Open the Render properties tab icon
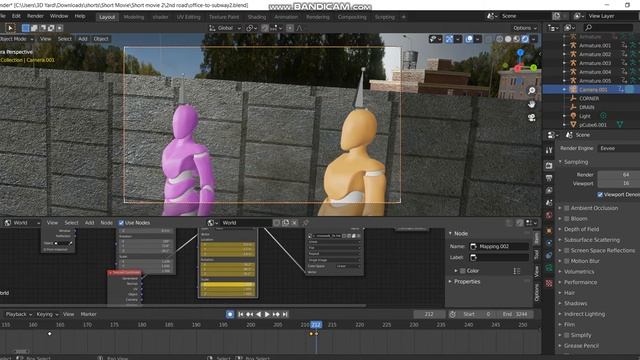The image size is (640, 360). pos(549,165)
